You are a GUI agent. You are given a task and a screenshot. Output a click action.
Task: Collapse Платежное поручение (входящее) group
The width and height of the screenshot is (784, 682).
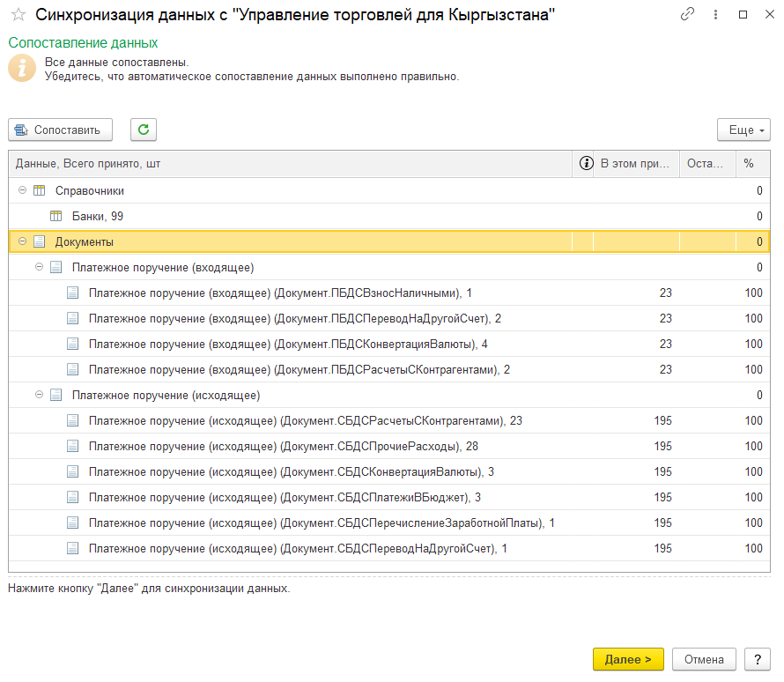[x=39, y=266]
